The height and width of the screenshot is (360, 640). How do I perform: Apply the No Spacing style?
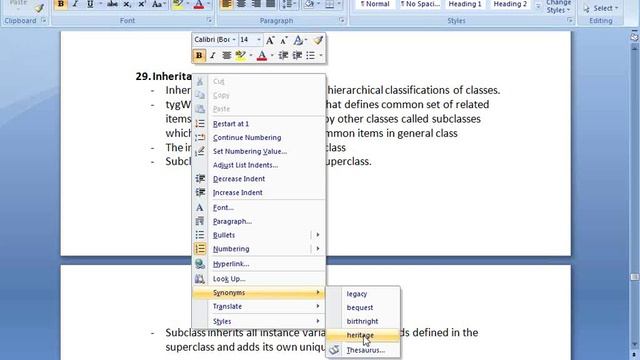[420, 4]
